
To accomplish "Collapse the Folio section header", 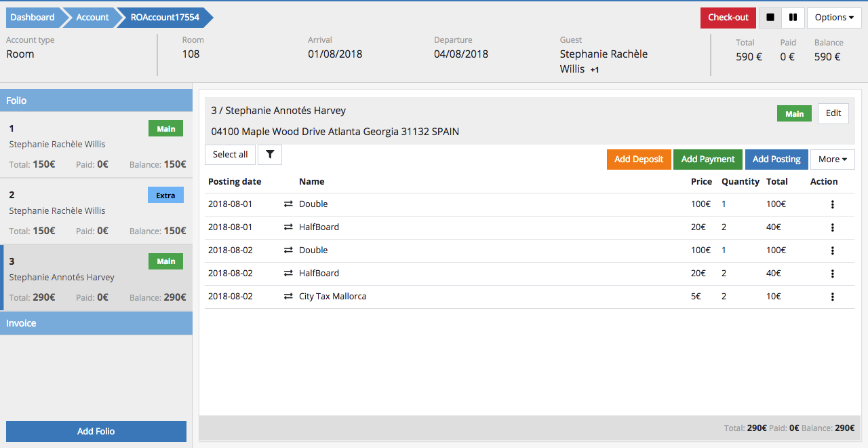I will 96,100.
